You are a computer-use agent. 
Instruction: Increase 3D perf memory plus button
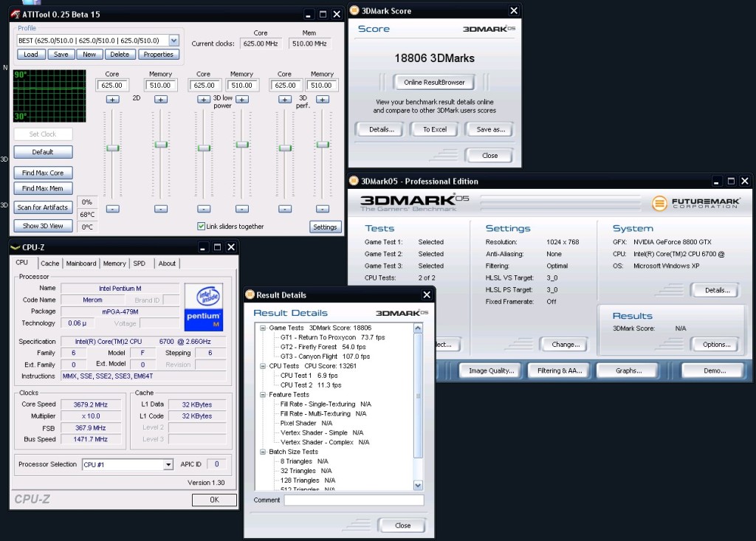tap(323, 100)
